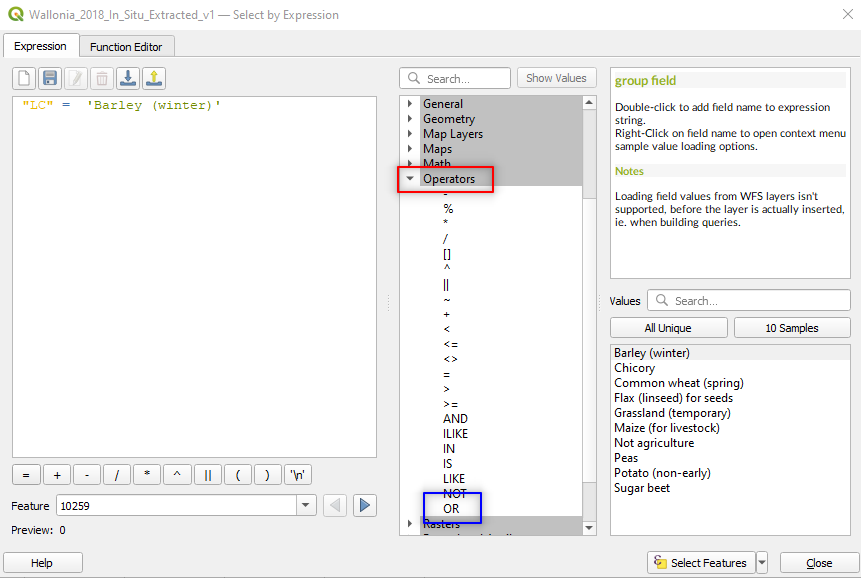Expand the General function group

click(x=410, y=103)
